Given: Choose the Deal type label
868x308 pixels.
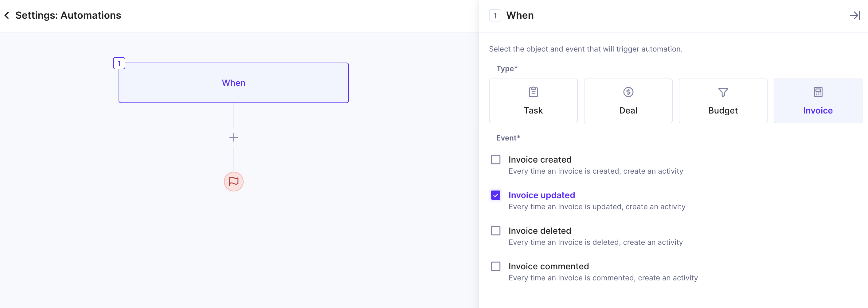Looking at the screenshot, I should (x=628, y=110).
